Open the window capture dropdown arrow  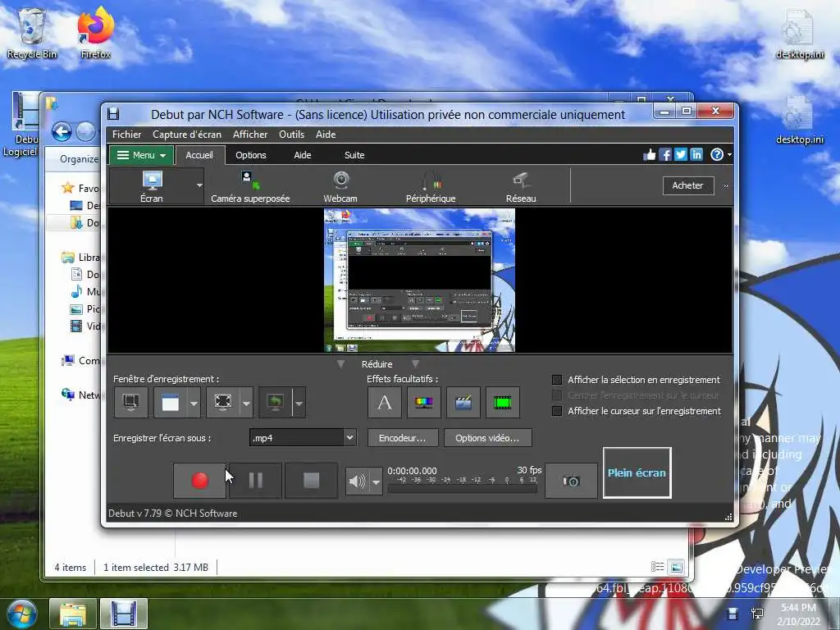pos(194,402)
